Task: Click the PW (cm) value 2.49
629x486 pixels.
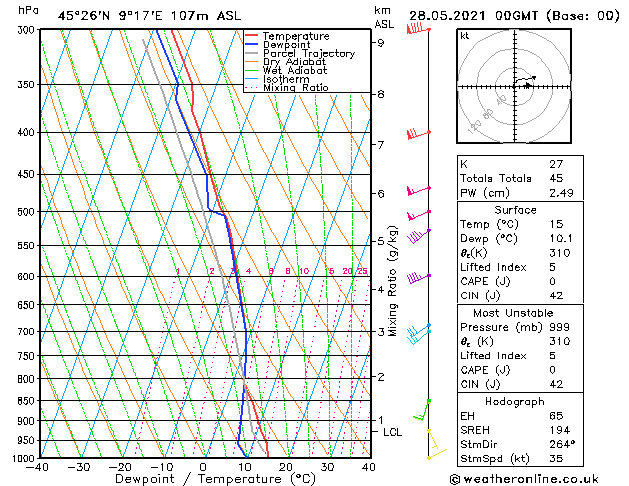Action: (x=561, y=193)
